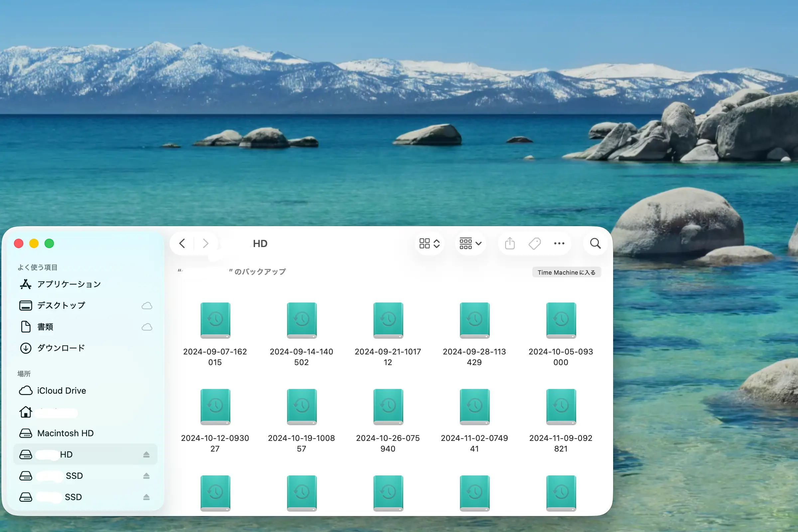Click the more actions ellipsis icon

tap(559, 243)
